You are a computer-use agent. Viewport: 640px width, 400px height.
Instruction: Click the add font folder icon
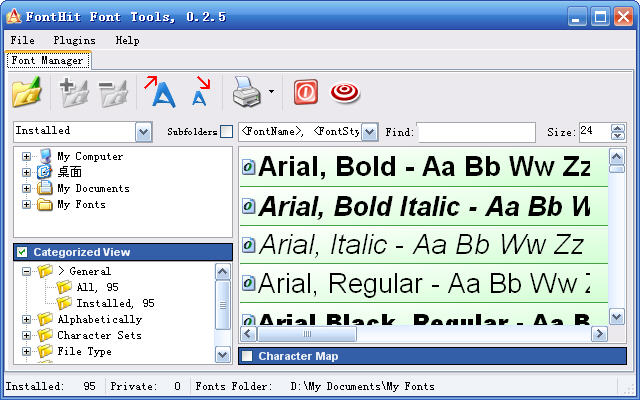click(x=73, y=93)
